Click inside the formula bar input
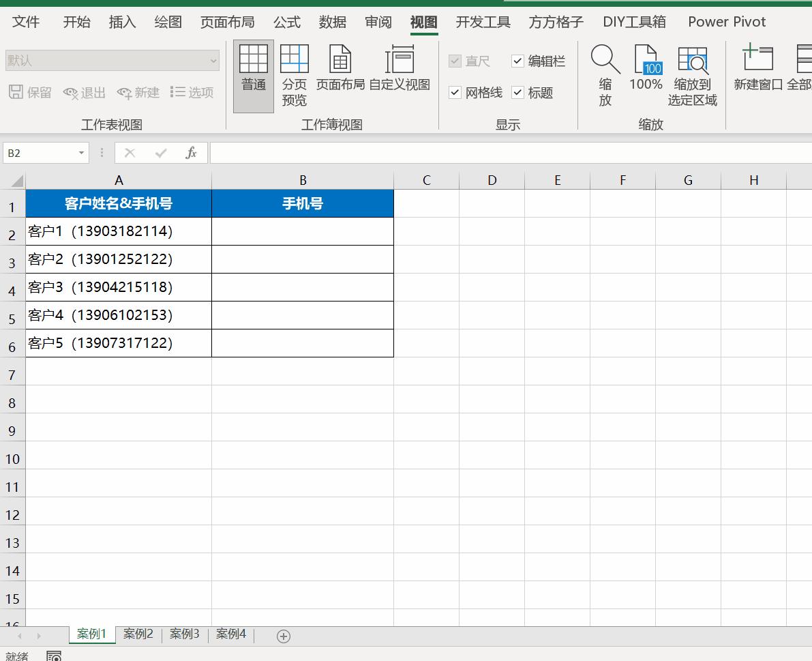This screenshot has width=812, height=661. (x=511, y=153)
